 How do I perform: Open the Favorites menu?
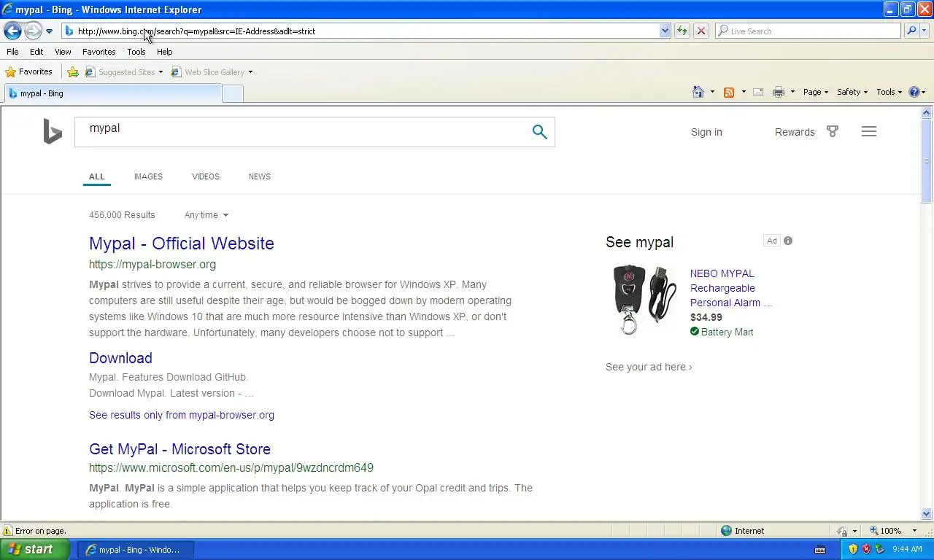point(99,52)
